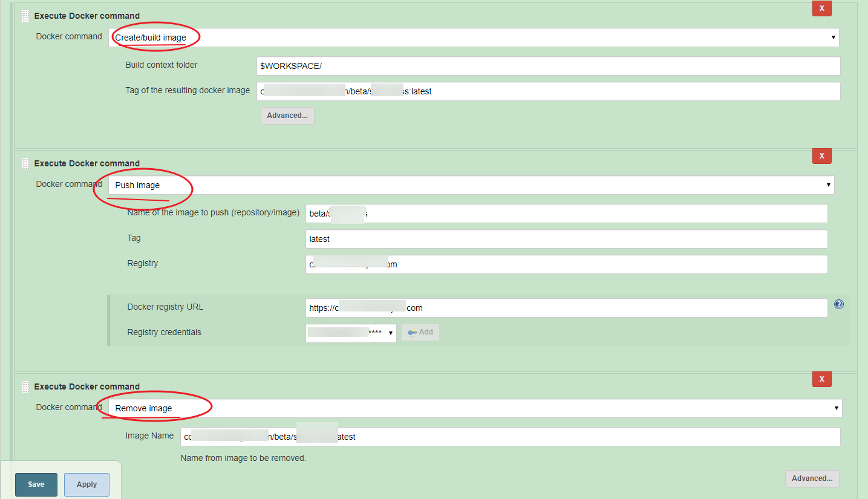Delete the Create/build image step with its X button
The width and height of the screenshot is (868, 499).
coord(821,8)
